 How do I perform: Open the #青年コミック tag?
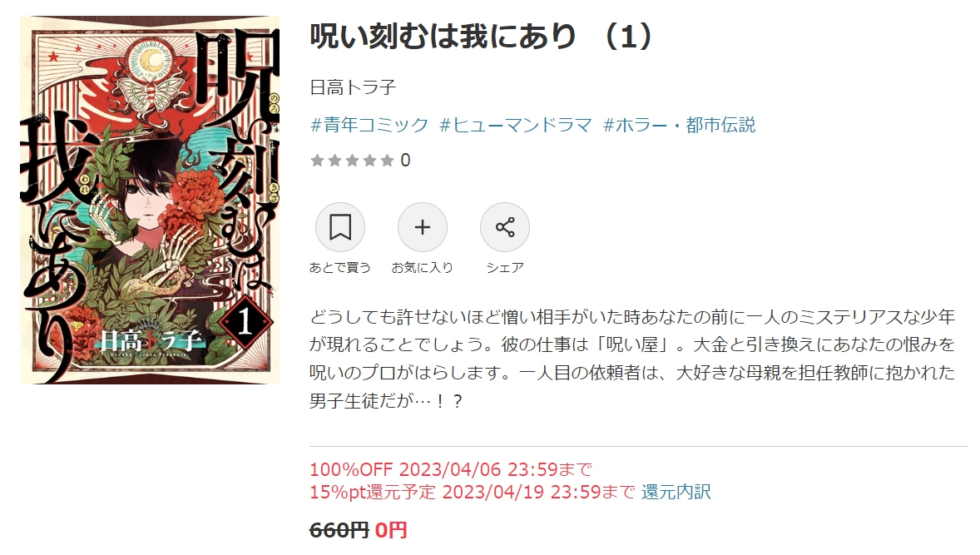pyautogui.click(x=369, y=125)
